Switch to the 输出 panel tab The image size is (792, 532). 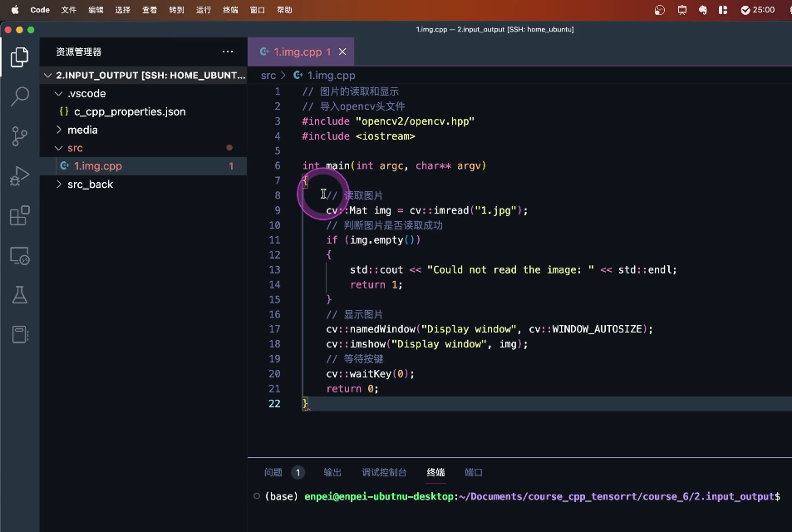tap(332, 472)
